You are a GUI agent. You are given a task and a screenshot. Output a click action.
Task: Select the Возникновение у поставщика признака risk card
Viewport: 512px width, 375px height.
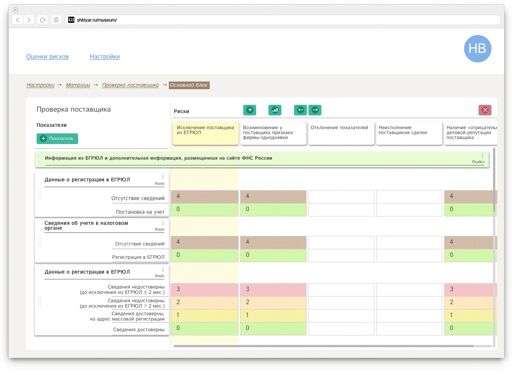point(273,133)
